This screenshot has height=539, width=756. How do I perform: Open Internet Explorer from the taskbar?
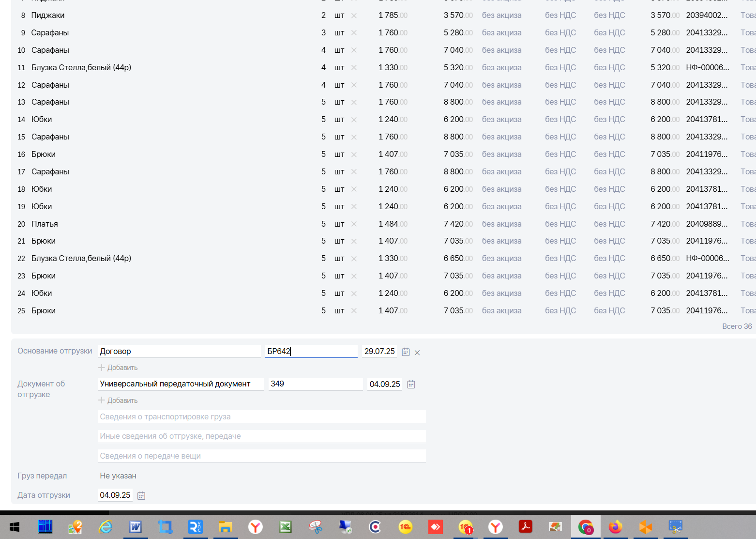tap(105, 527)
